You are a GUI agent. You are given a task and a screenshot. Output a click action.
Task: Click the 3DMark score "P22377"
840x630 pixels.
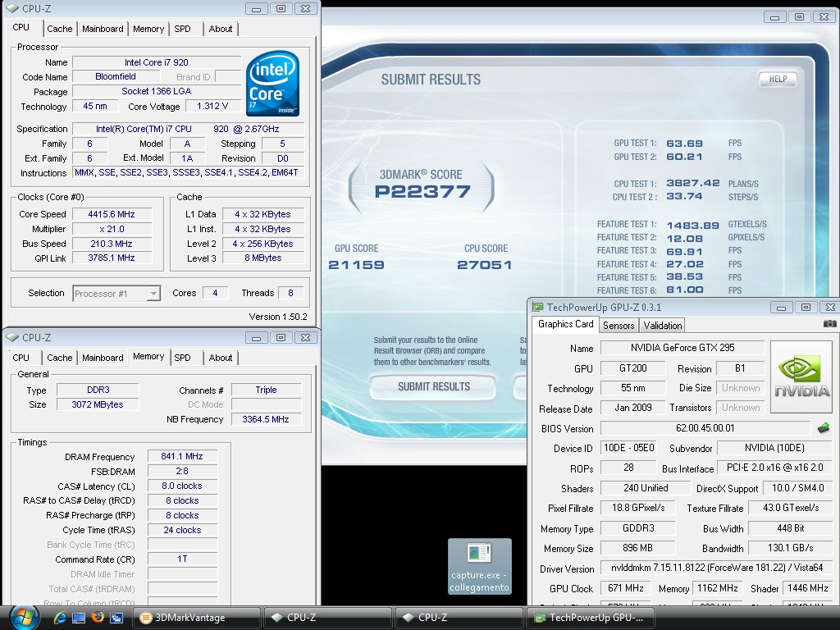(422, 191)
